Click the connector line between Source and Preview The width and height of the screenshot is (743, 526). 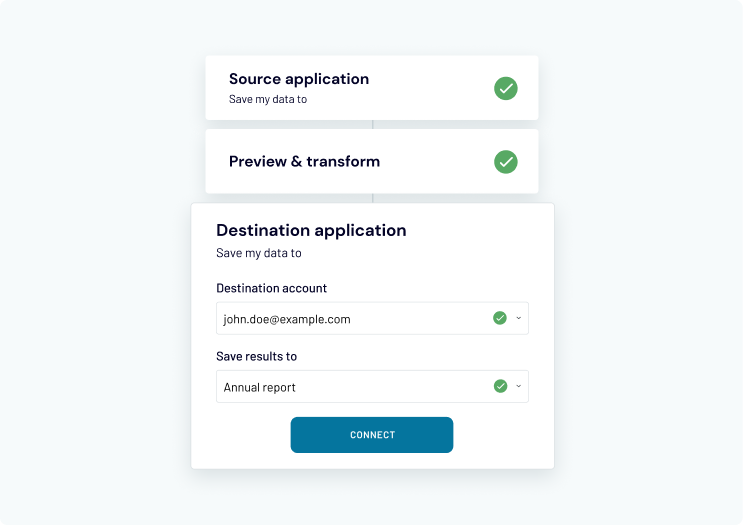373,124
